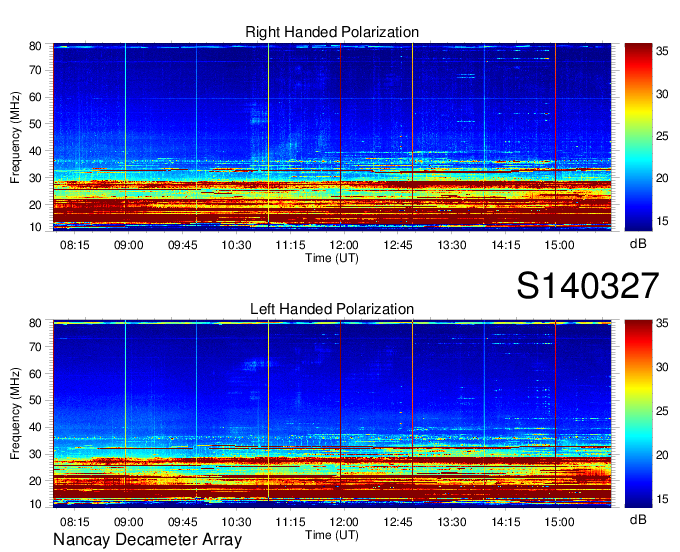Click the 40 MHz tick of the lower plot

pos(35,428)
